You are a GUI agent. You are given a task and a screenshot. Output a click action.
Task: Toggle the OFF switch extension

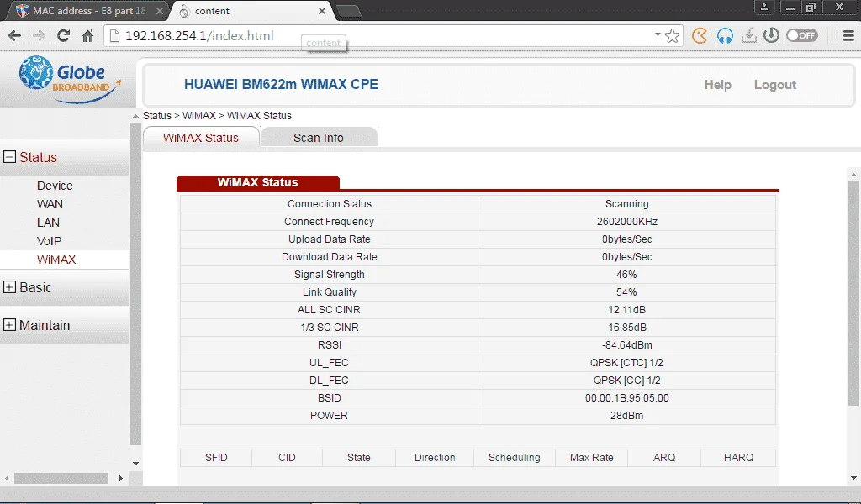[x=801, y=35]
